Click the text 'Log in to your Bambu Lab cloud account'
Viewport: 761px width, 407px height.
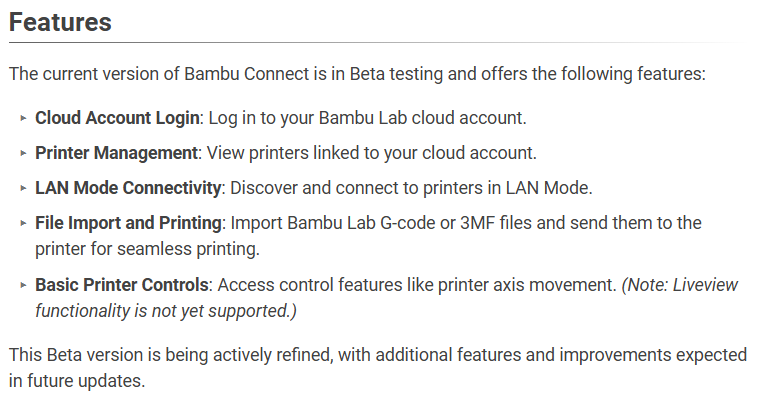click(367, 118)
